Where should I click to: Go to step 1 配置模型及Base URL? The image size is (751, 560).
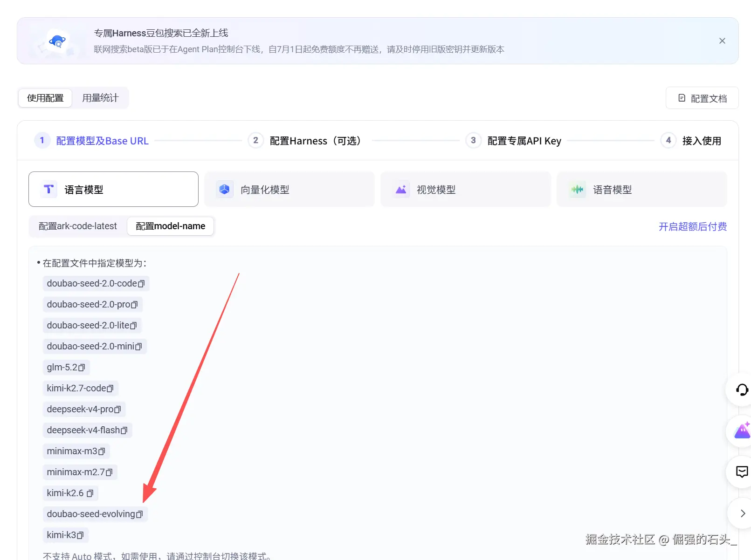click(92, 141)
